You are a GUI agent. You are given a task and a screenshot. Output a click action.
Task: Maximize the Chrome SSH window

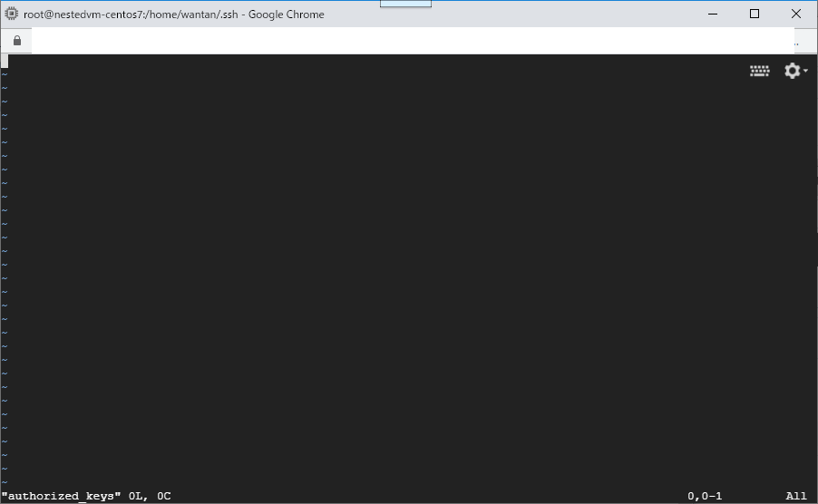pyautogui.click(x=755, y=15)
